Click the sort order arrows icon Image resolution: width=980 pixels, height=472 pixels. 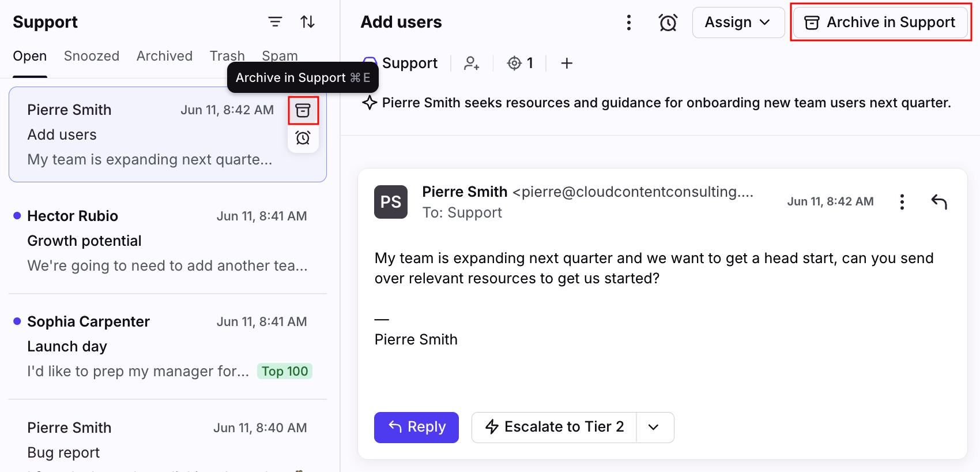click(308, 22)
